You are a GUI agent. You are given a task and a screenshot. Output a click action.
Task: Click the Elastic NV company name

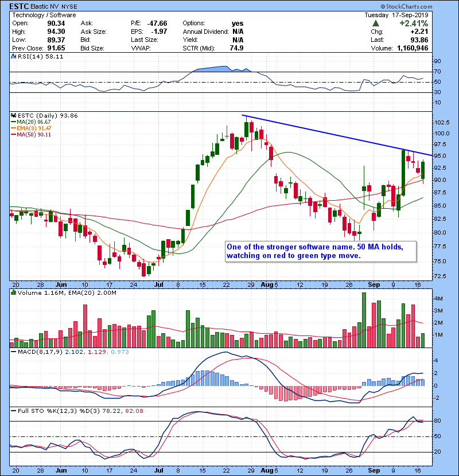[x=45, y=7]
